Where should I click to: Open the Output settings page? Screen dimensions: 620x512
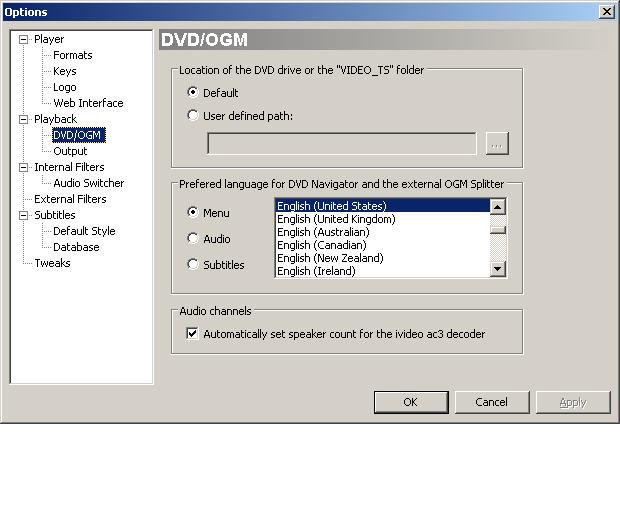(x=70, y=151)
